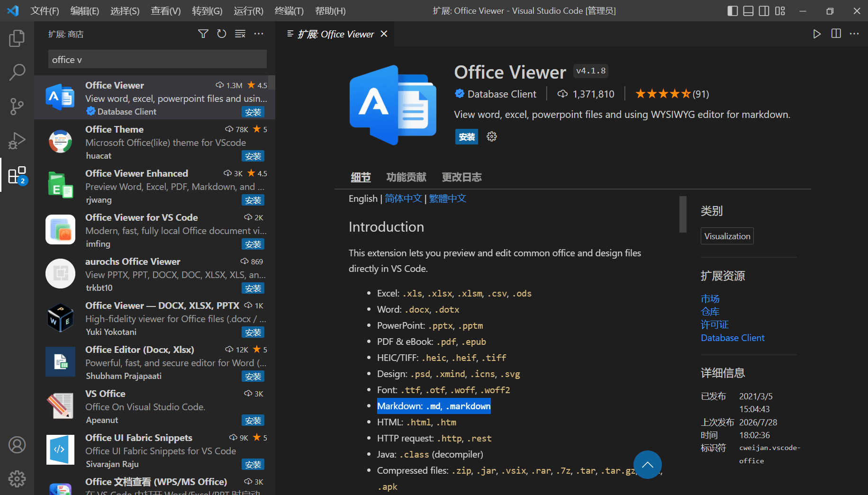
Task: Open the Manage gear in activity bar
Action: 17,479
